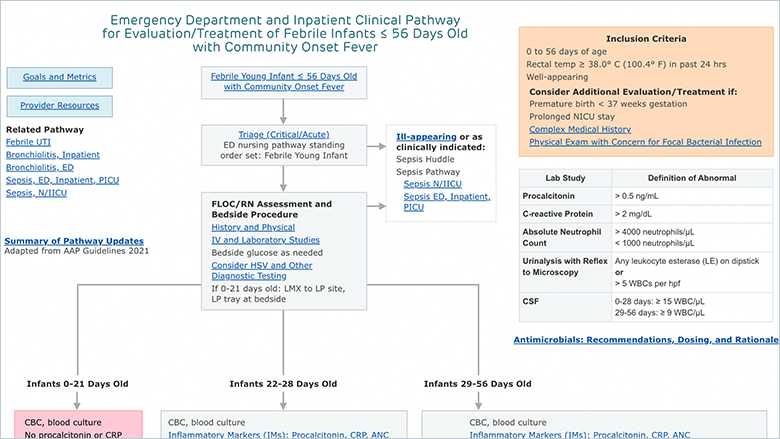780x439 pixels.
Task: Click 'Adapted from AAP Guidelines 2021' text
Action: coord(77,251)
